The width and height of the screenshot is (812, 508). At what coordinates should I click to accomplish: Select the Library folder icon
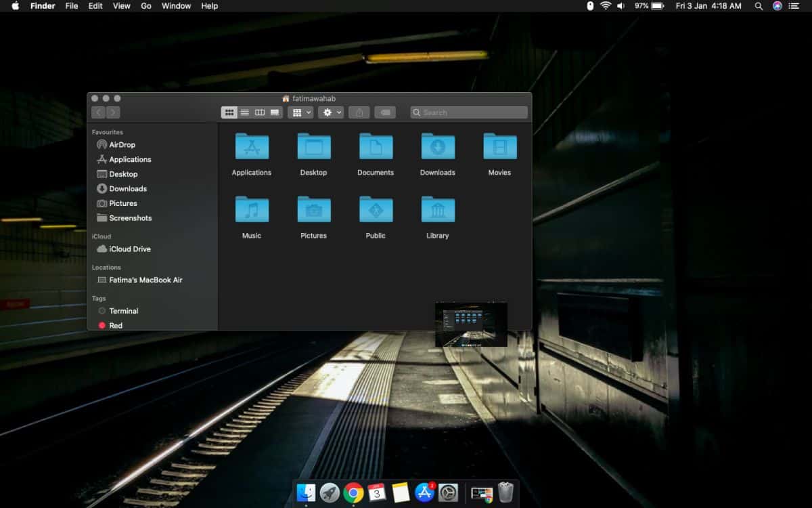point(438,210)
